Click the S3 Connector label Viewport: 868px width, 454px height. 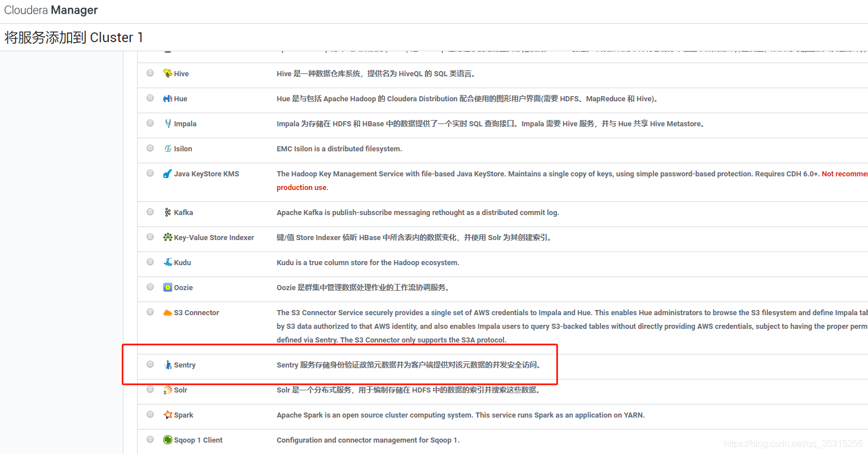point(197,312)
